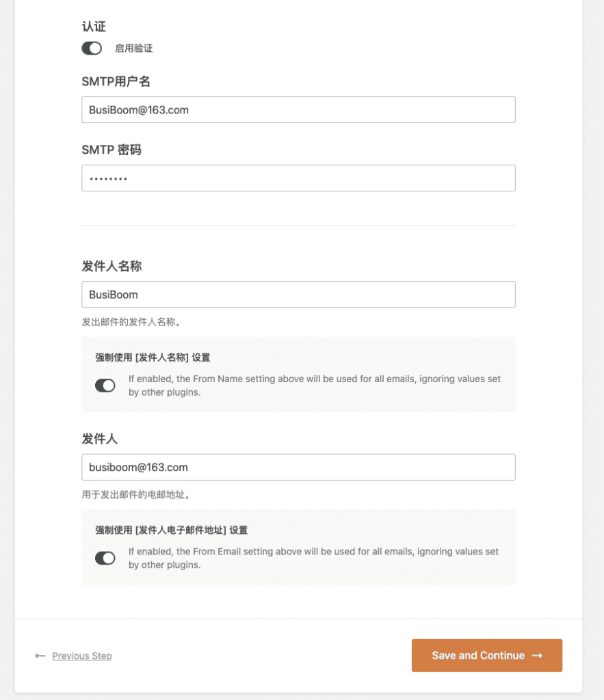Toggle the force From Email setting switch
Screen dimensions: 604x700
click(x=105, y=558)
